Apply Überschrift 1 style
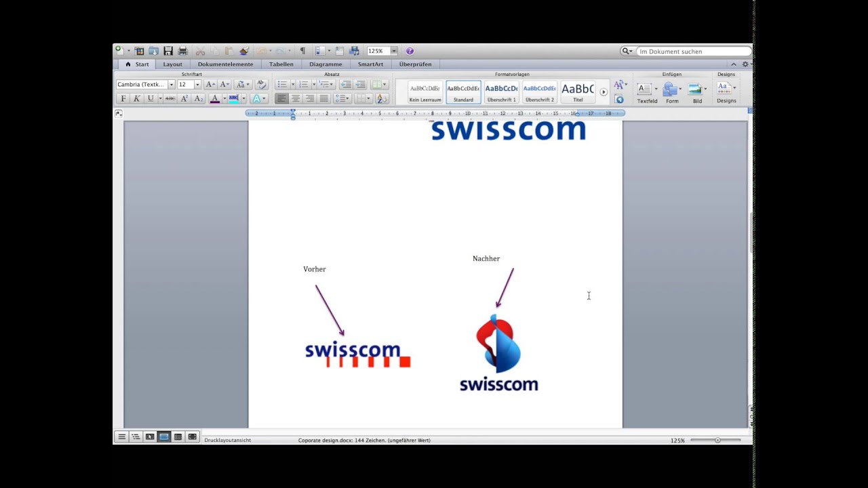868x488 pixels. click(x=501, y=92)
